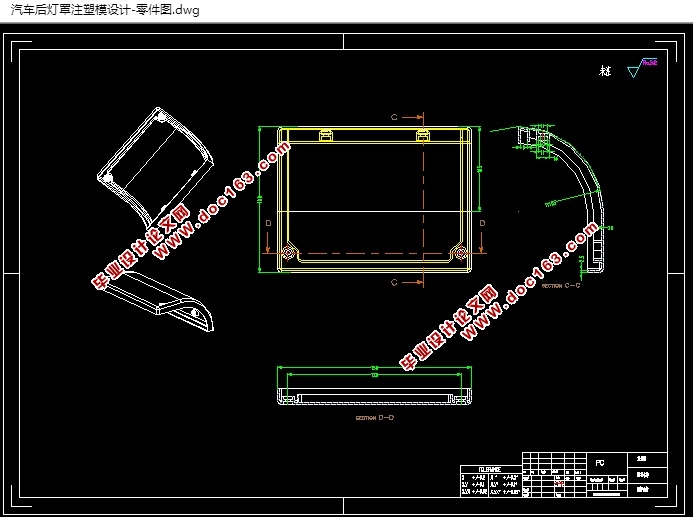Click the SECTION D-D label
The width and height of the screenshot is (693, 517).
pos(375,418)
